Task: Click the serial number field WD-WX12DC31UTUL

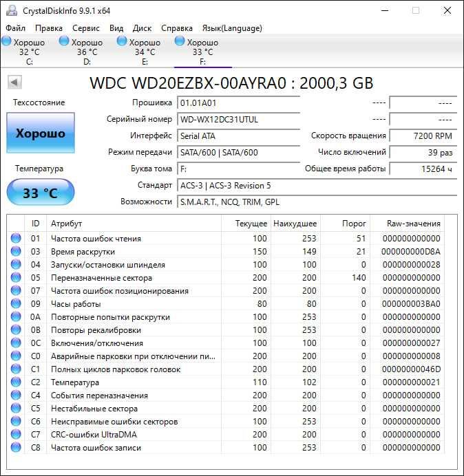Action: point(238,119)
